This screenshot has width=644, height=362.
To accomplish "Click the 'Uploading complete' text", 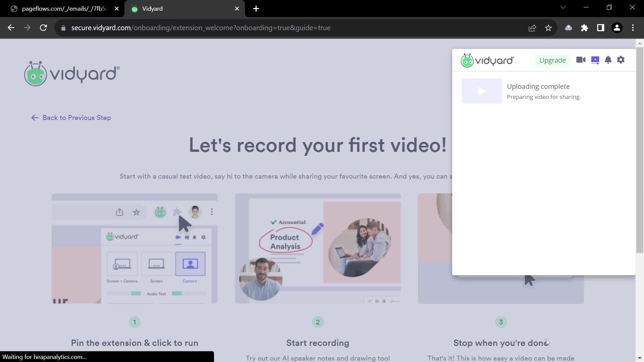I will pyautogui.click(x=538, y=86).
